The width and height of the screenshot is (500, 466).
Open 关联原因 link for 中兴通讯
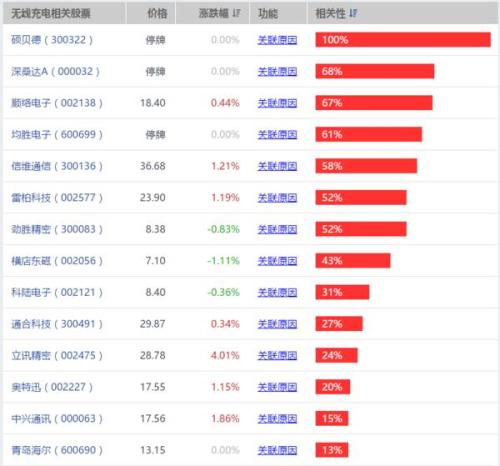click(277, 419)
